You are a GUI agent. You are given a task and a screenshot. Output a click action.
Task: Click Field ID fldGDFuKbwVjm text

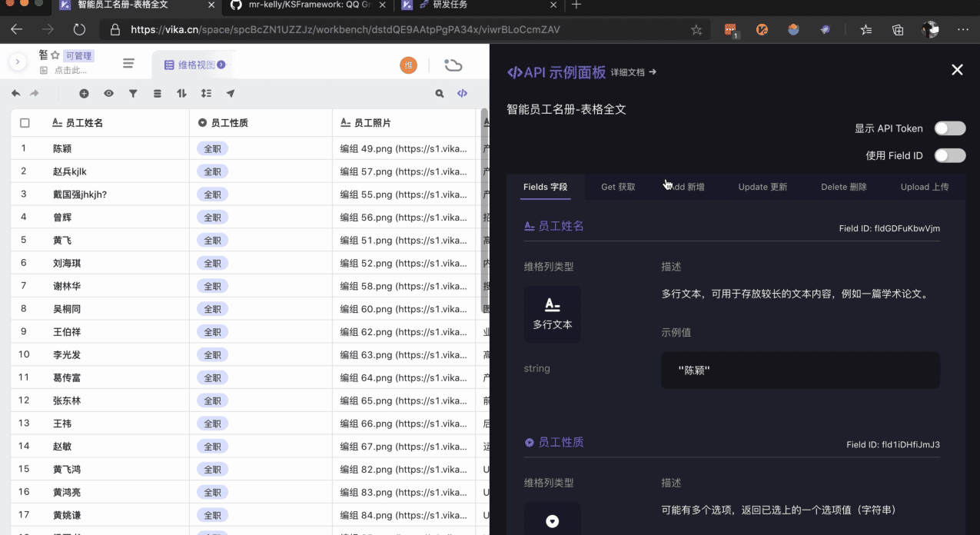tap(889, 228)
